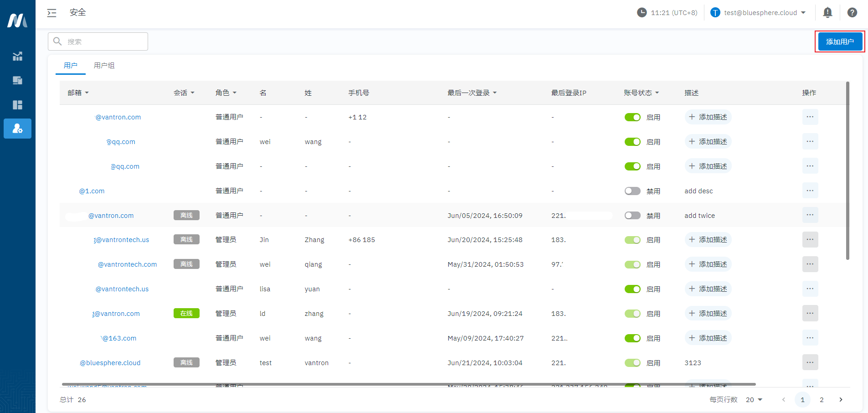Image resolution: width=868 pixels, height=413 pixels.
Task: Click the sidebar collapse menu icon
Action: 52,13
